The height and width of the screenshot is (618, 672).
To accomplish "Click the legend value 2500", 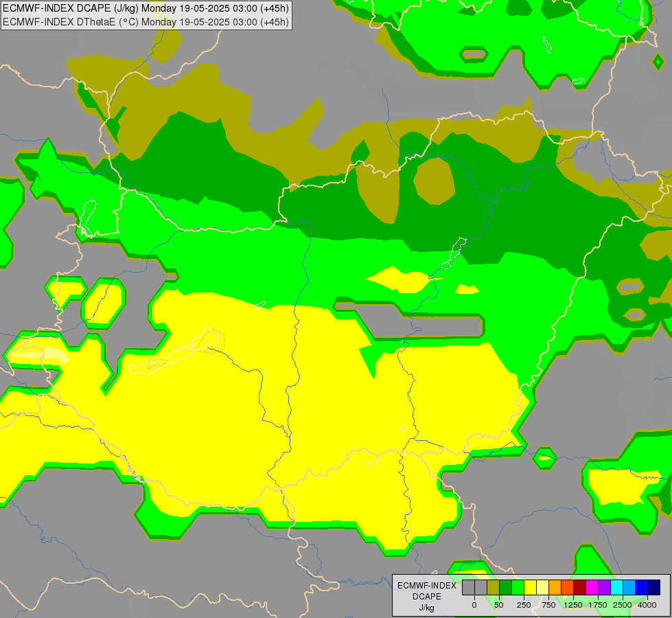I will [x=623, y=605].
